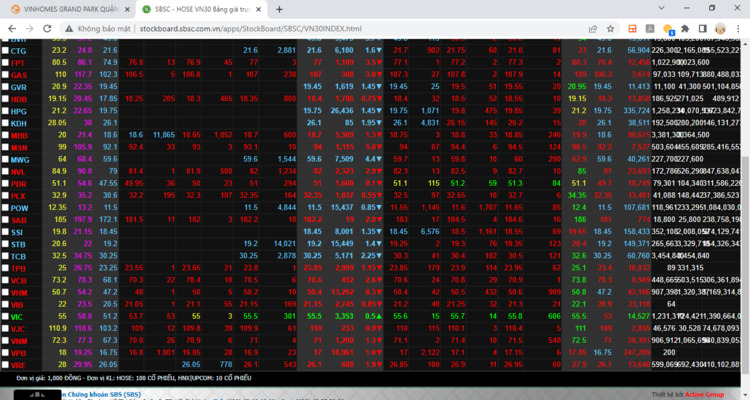The height and width of the screenshot is (400, 750).
Task: Open the KDH stock symbol
Action: 19,123
